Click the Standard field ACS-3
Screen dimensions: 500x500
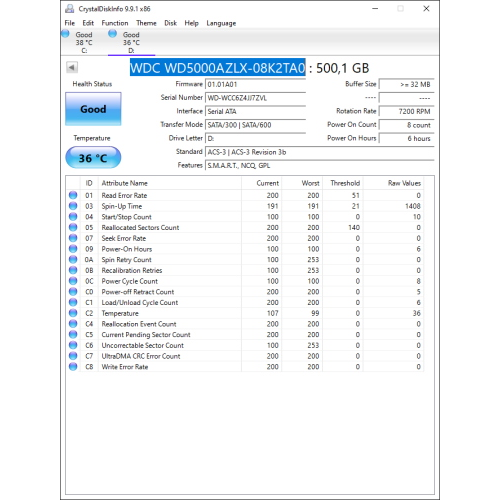point(320,152)
